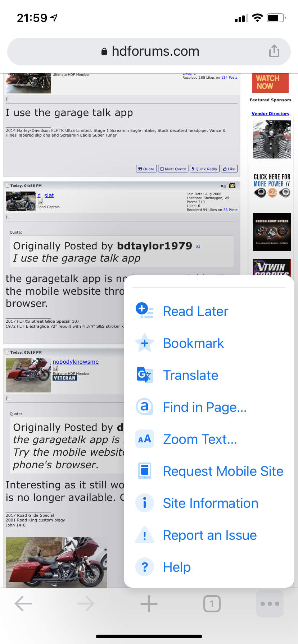Go back with the left arrow

(23, 604)
